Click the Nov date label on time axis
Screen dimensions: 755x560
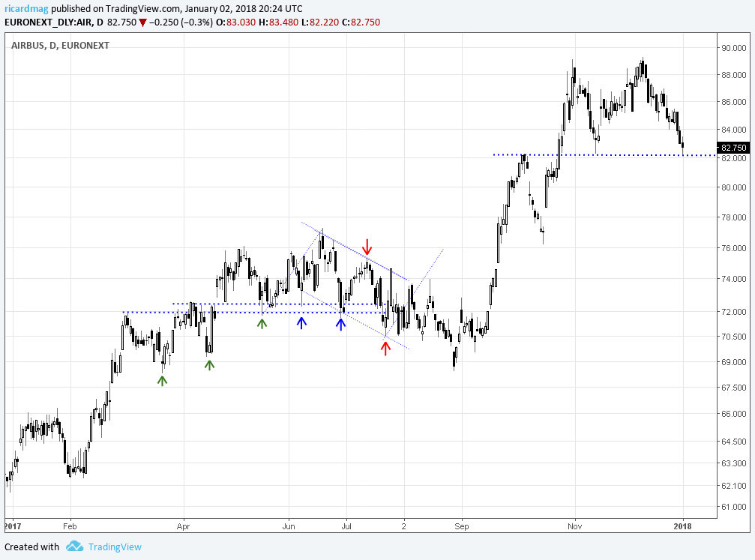[574, 526]
